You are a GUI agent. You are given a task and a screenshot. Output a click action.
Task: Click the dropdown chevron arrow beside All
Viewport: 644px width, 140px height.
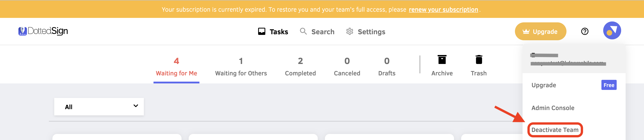pos(136,106)
